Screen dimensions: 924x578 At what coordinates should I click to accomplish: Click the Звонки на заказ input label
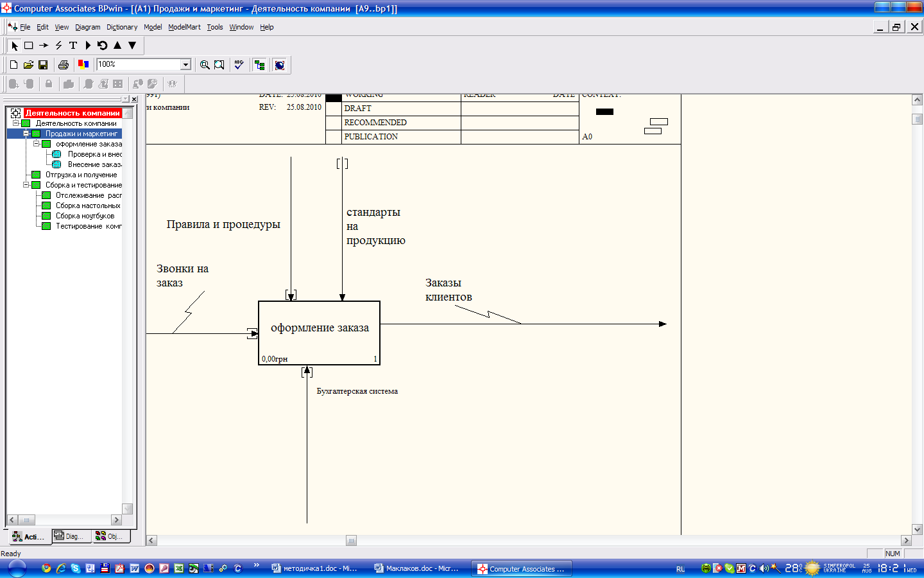(182, 276)
